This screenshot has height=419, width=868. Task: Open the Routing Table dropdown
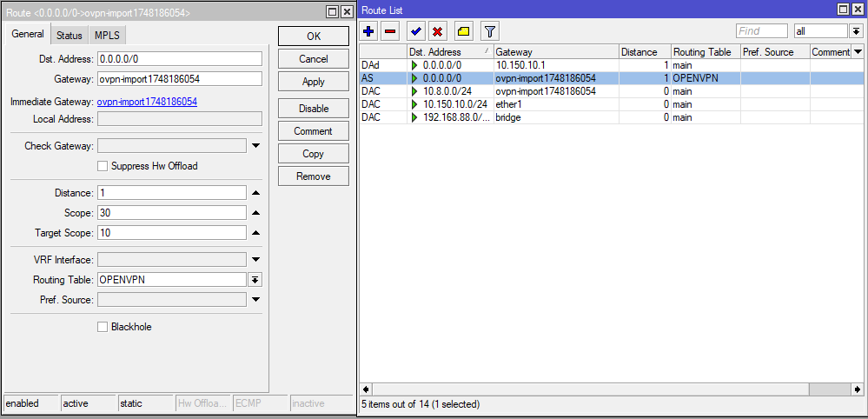coord(255,280)
